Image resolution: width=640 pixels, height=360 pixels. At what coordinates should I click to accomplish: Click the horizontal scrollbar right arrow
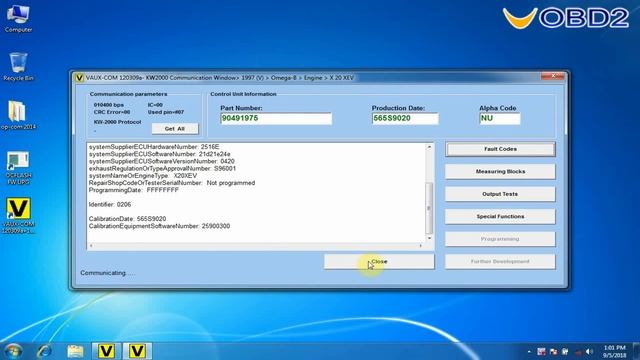pos(420,246)
